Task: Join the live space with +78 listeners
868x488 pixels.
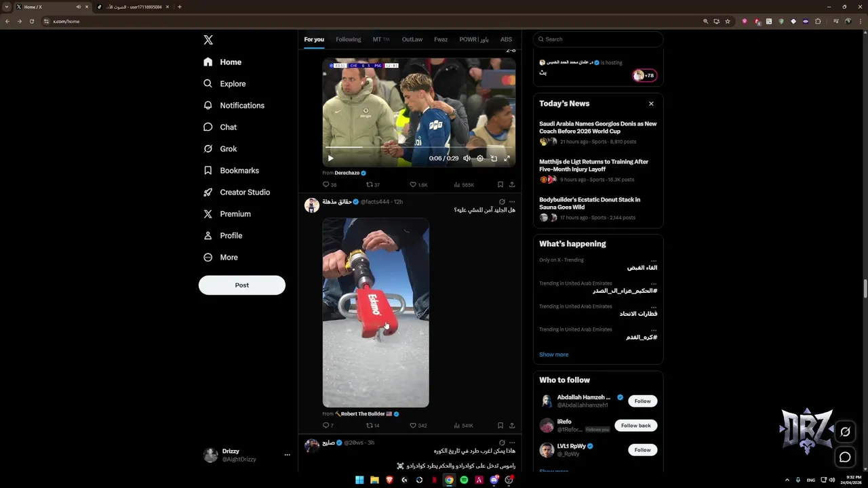Action: (x=645, y=75)
